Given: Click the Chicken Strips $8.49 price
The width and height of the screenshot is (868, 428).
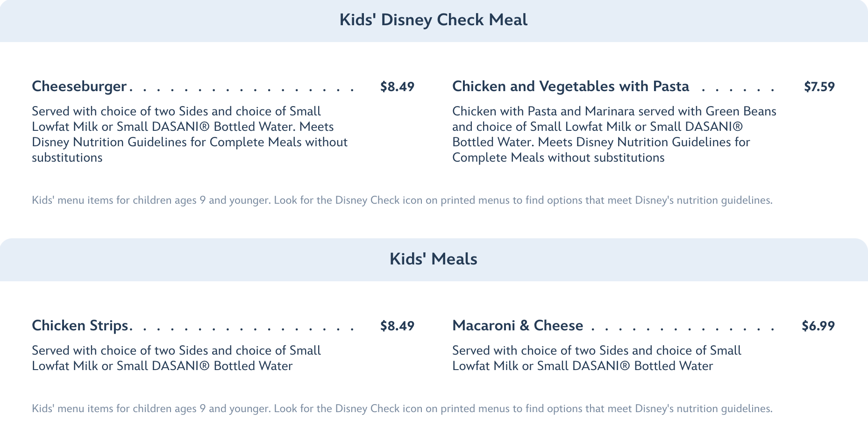Looking at the screenshot, I should click(x=397, y=326).
